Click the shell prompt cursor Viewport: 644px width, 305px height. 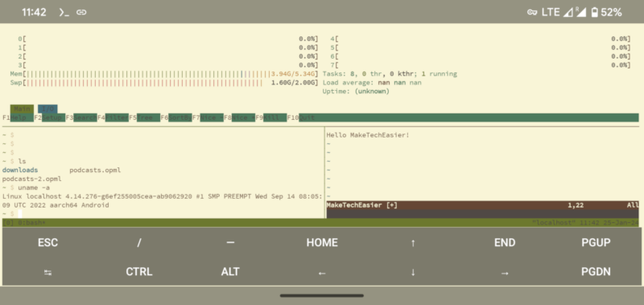point(20,214)
